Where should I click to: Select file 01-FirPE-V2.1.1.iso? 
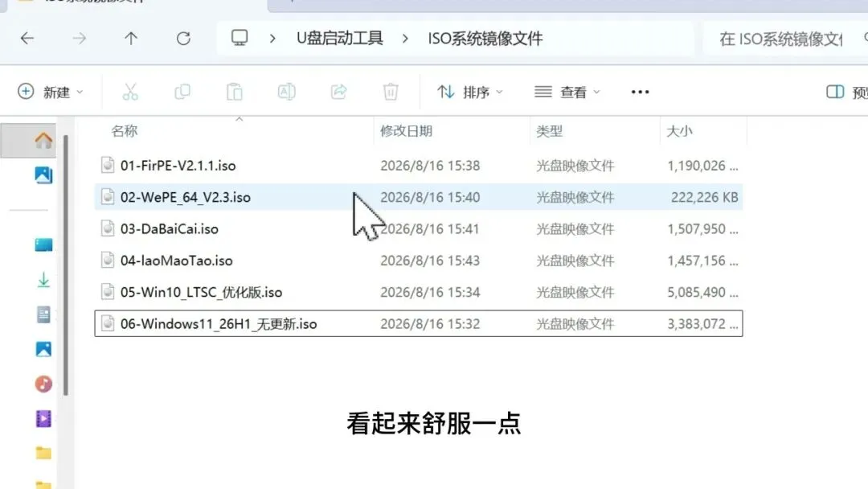[x=419, y=166]
